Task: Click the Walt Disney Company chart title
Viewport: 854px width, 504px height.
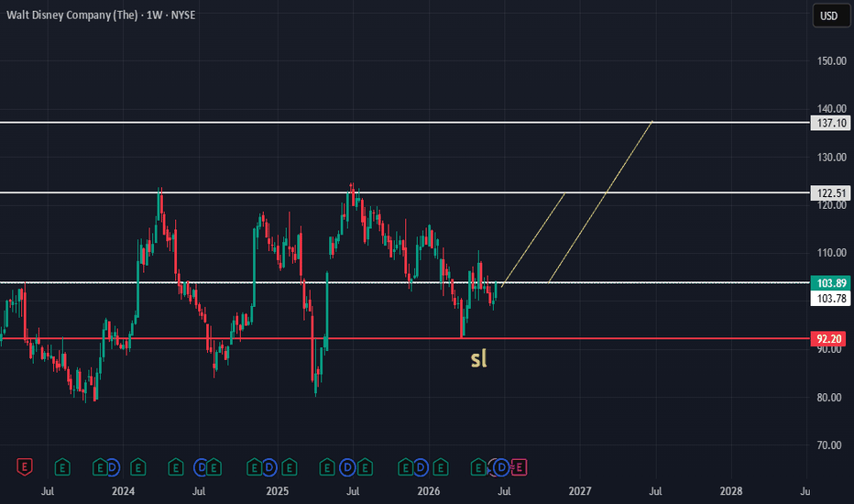Action: [x=101, y=15]
